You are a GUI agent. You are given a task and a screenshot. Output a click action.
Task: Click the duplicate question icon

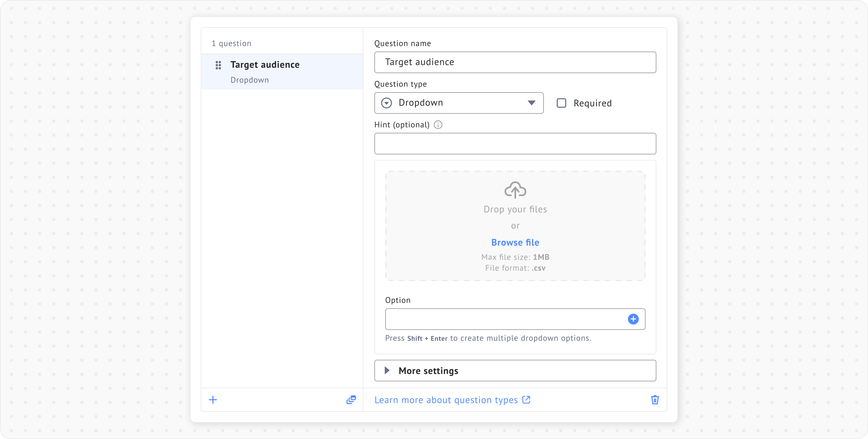(x=351, y=400)
